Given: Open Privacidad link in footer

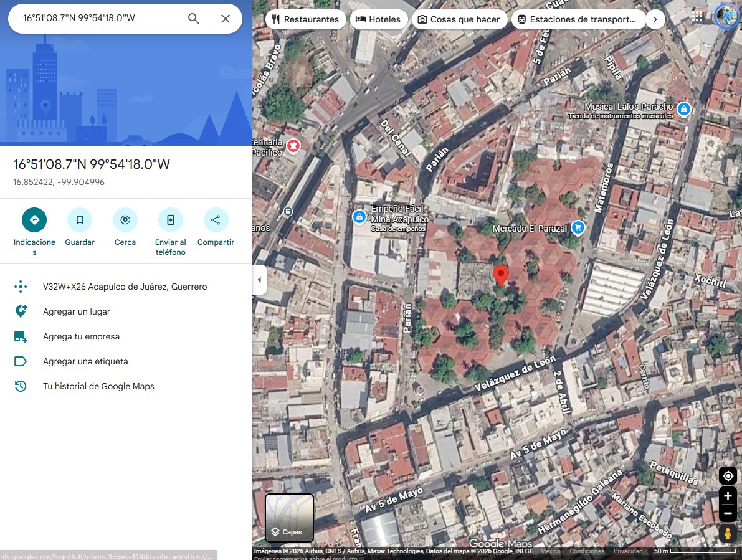Looking at the screenshot, I should pyautogui.click(x=628, y=551).
